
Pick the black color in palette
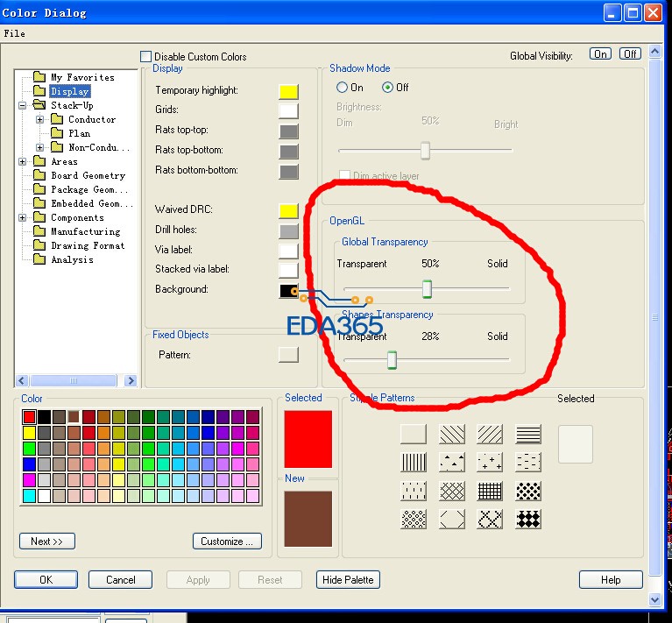point(44,416)
